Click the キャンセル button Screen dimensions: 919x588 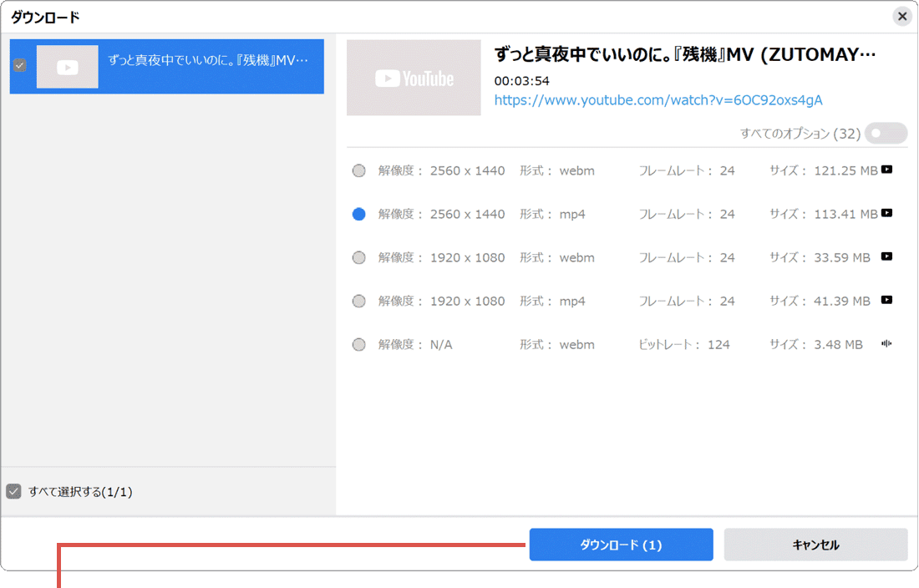pyautogui.click(x=815, y=544)
